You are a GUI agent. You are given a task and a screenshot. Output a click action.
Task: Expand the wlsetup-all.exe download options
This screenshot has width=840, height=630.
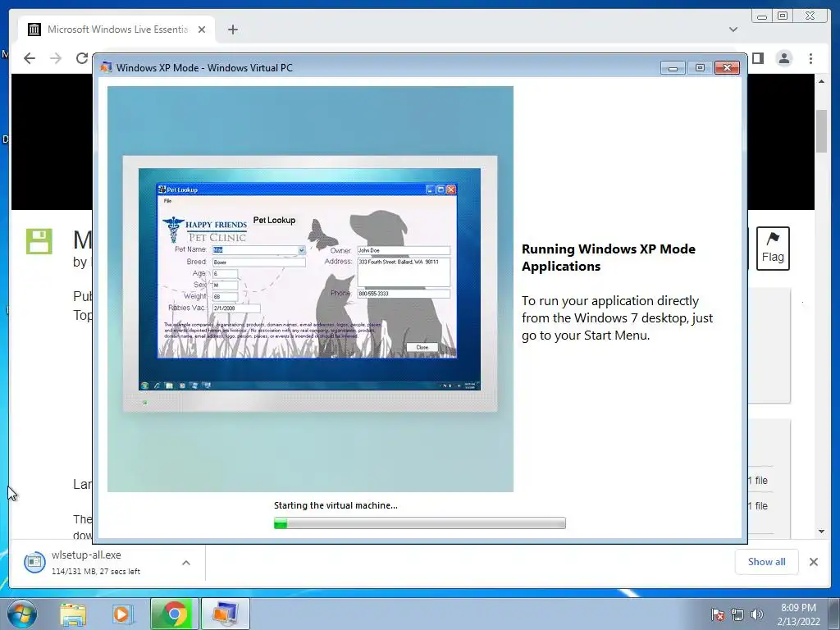tap(186, 563)
